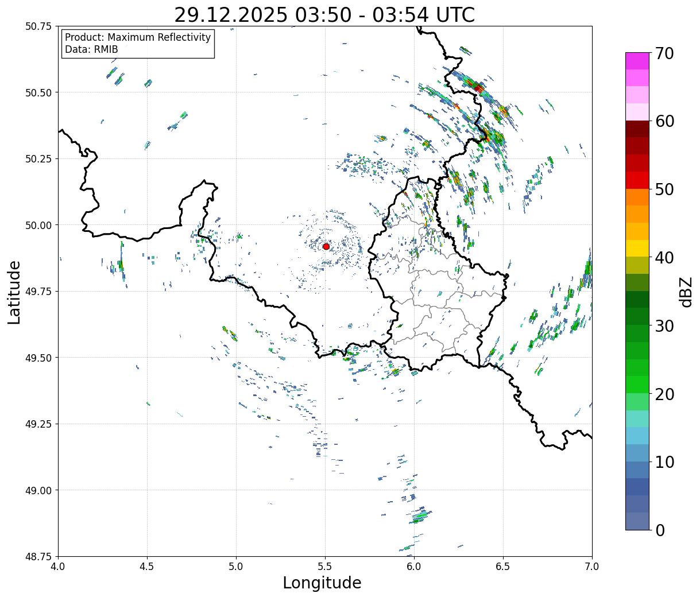This screenshot has width=700, height=597.
Task: Click the dark red colorbar swatch below 60
Action: tap(637, 129)
